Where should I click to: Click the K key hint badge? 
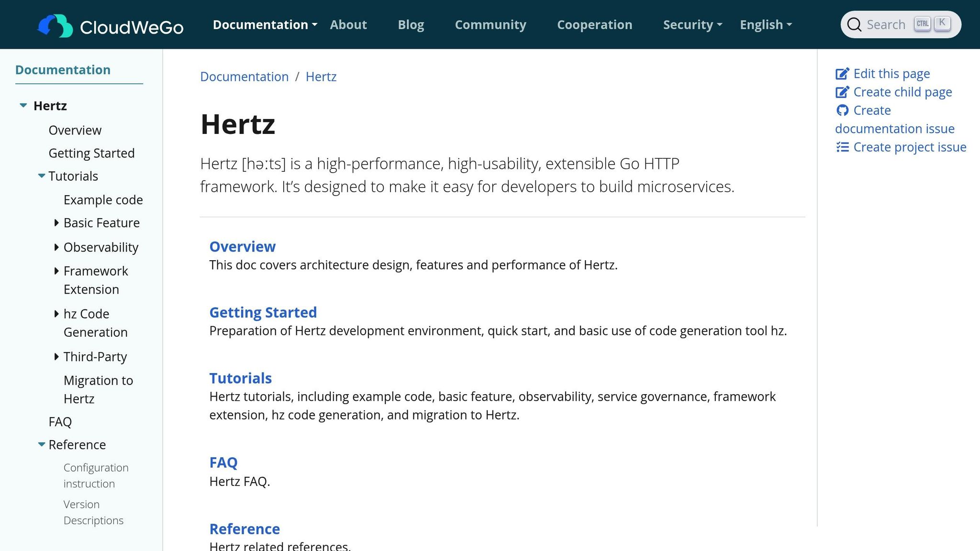(x=942, y=23)
